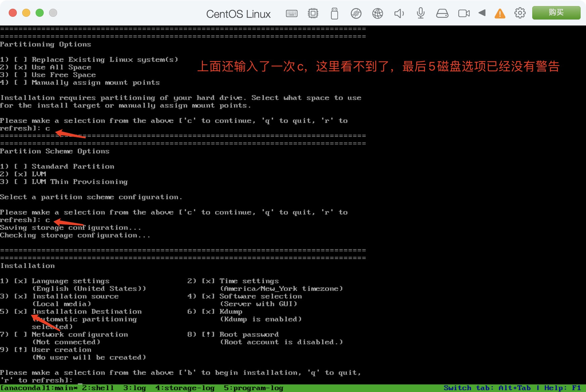
Task: Click '(Root account is disabled.)' text
Action: (x=281, y=342)
